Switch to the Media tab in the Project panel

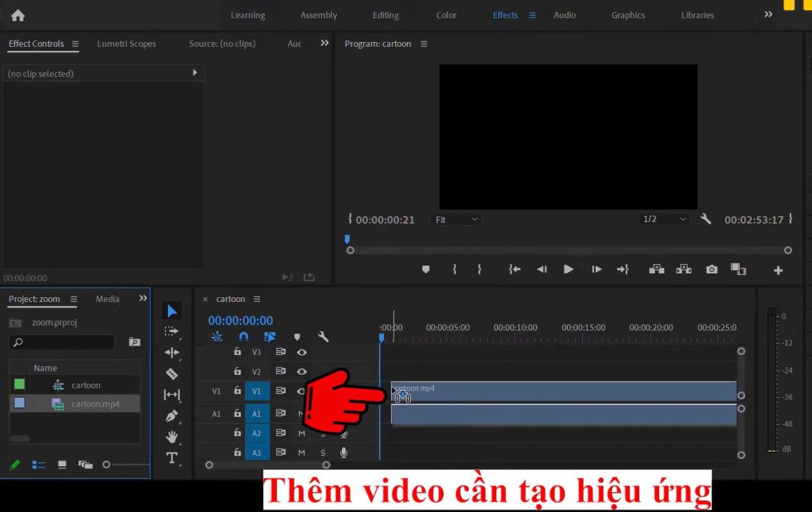(107, 299)
